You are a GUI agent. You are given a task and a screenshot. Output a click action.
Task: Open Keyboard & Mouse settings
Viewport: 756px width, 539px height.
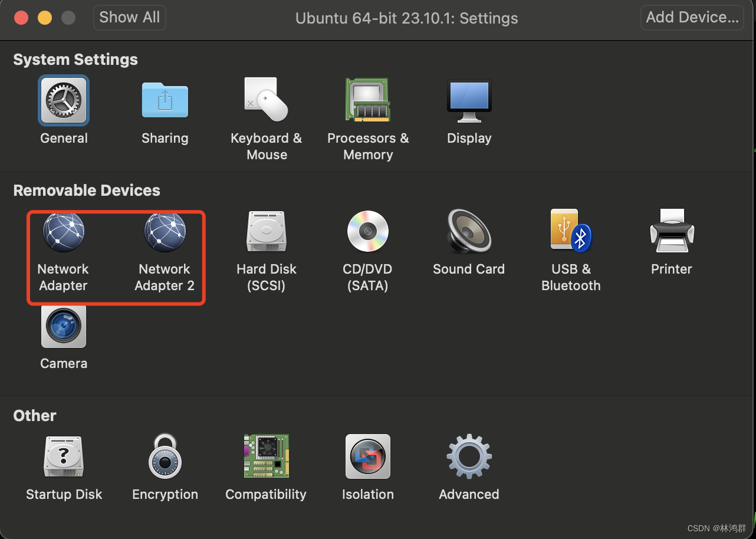(267, 99)
